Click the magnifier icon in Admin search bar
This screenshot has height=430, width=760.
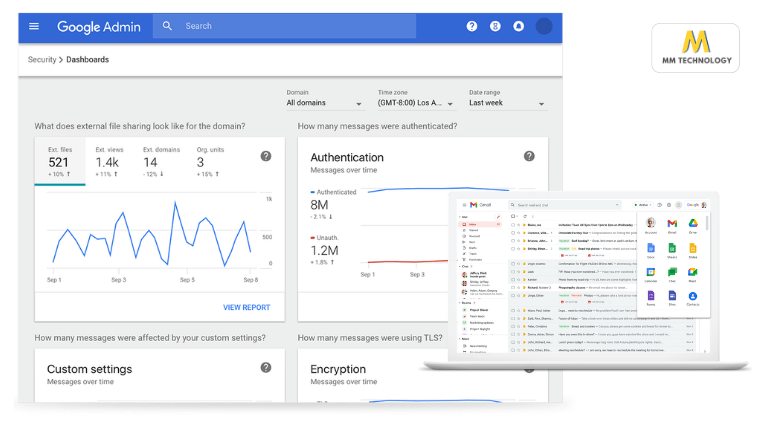click(x=167, y=26)
